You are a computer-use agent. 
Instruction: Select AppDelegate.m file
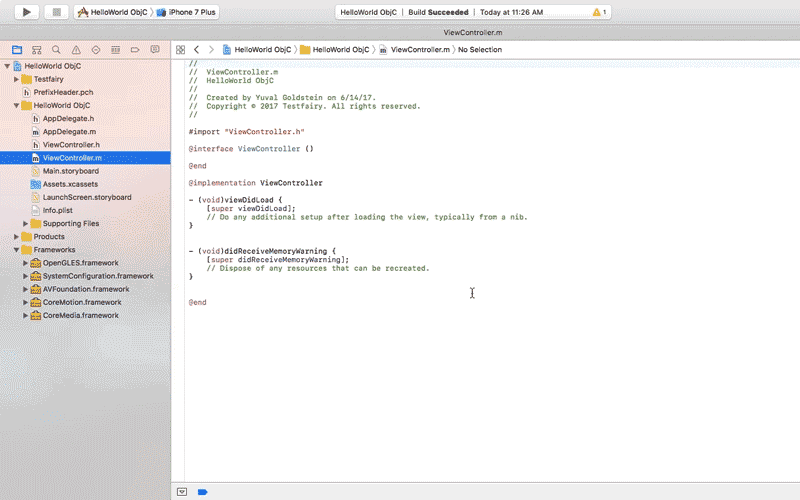tap(69, 131)
